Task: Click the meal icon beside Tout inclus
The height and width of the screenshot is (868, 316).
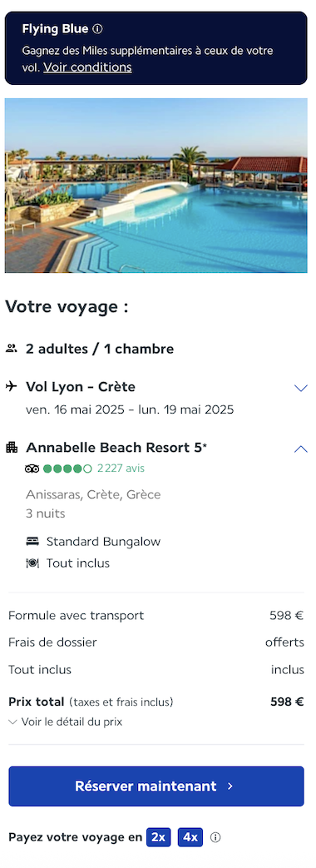Action: tap(32, 563)
